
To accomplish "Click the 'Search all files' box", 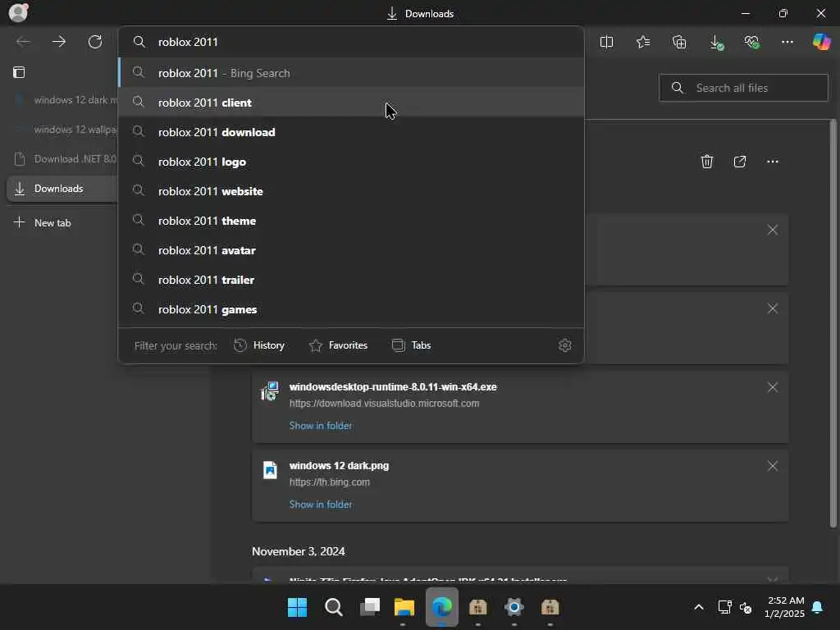I will (x=743, y=88).
